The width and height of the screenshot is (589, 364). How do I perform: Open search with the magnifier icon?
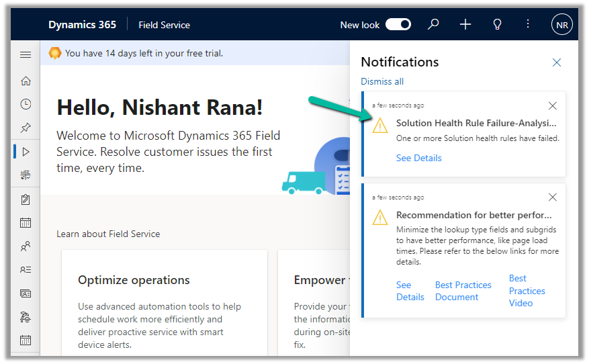[433, 25]
